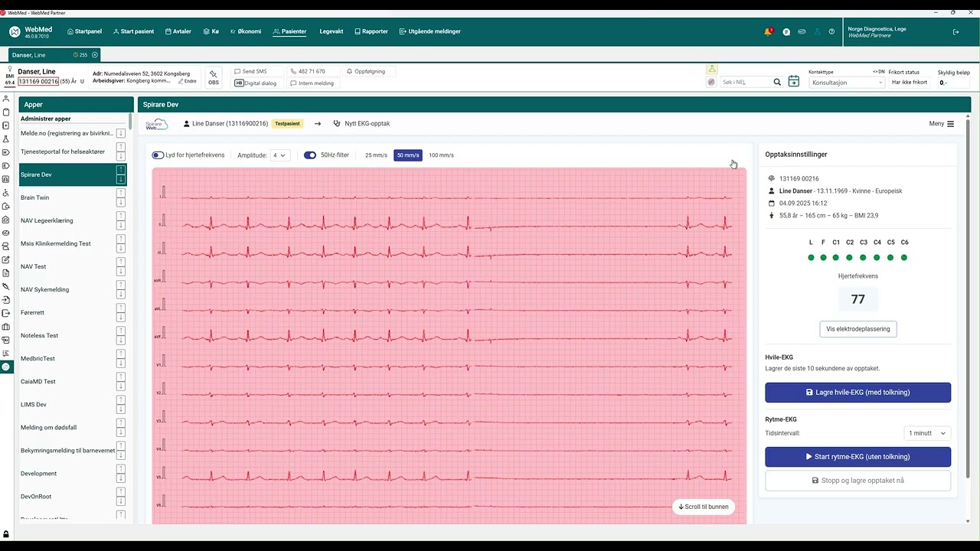Viewport: 980px width, 551px height.
Task: Click Endre next to Arbeidsgiver
Action: click(188, 81)
